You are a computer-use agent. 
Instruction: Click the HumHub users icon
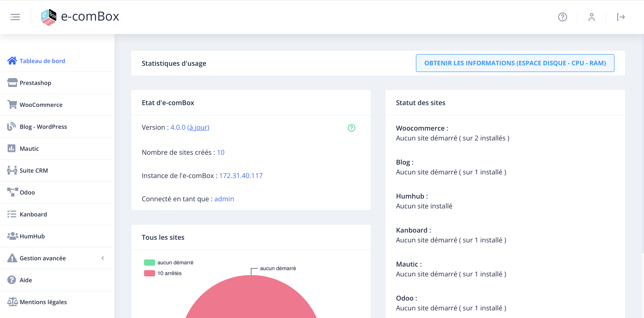coord(12,236)
